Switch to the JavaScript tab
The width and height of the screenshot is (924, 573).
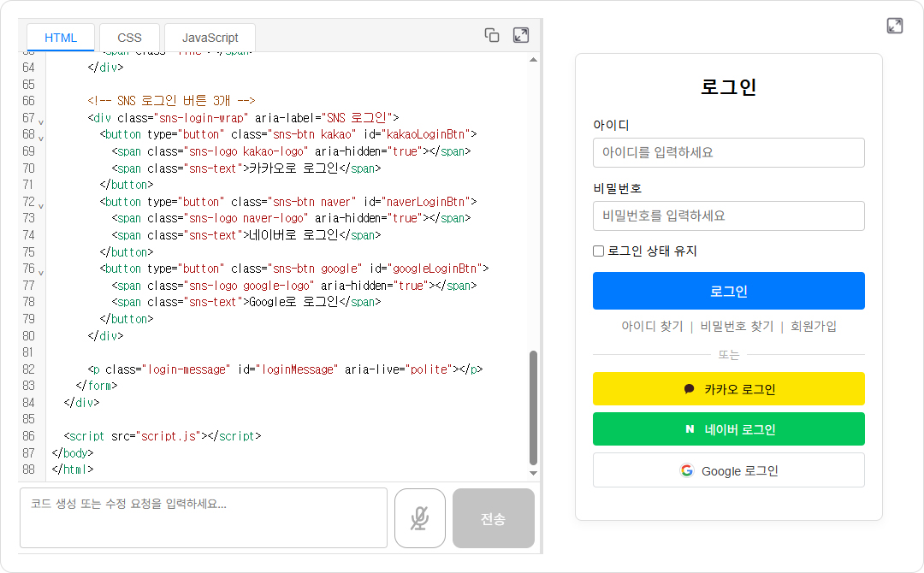click(210, 38)
